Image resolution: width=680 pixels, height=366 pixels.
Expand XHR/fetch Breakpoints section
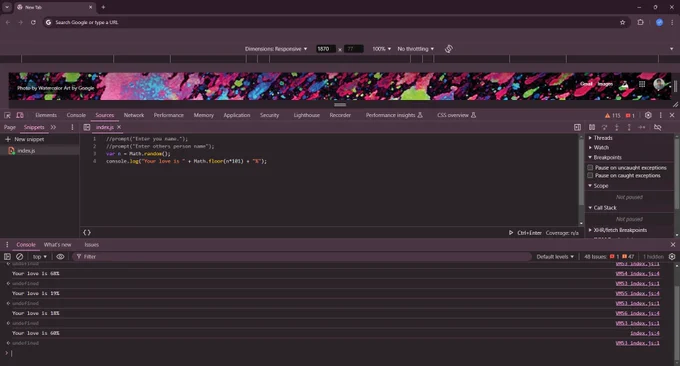618,230
